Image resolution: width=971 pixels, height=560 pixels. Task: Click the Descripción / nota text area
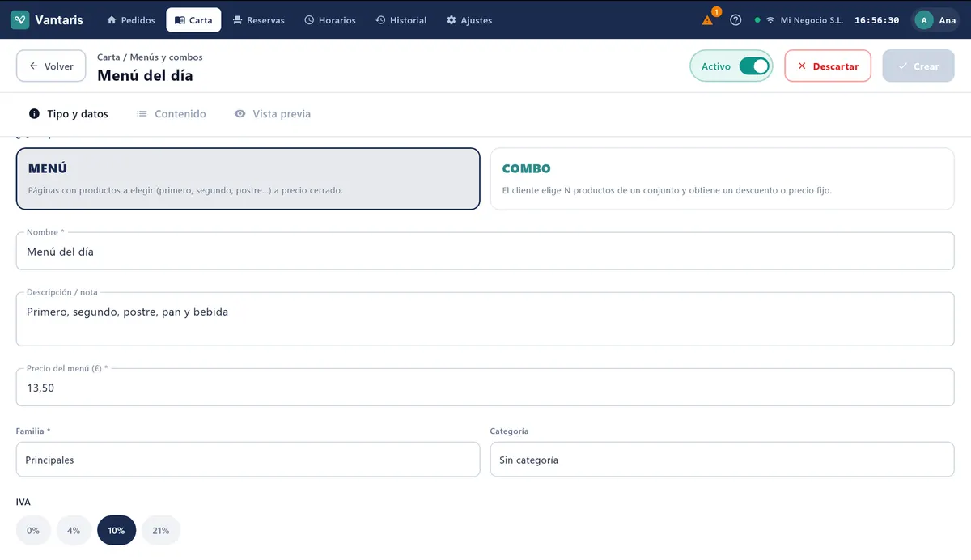[x=485, y=320]
